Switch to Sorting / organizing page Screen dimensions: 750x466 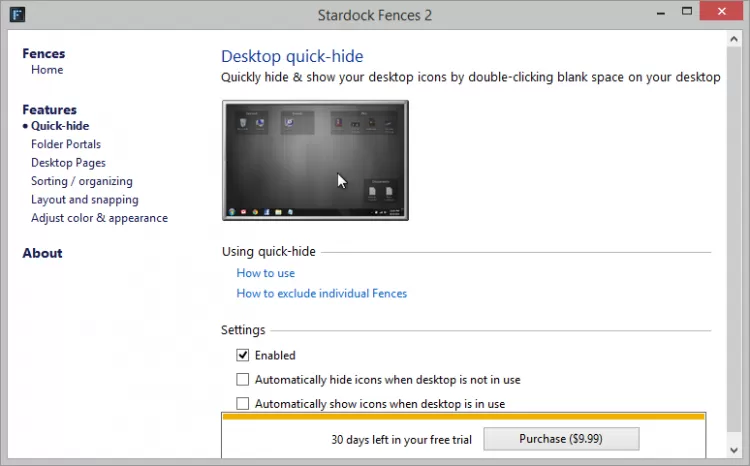pos(82,181)
